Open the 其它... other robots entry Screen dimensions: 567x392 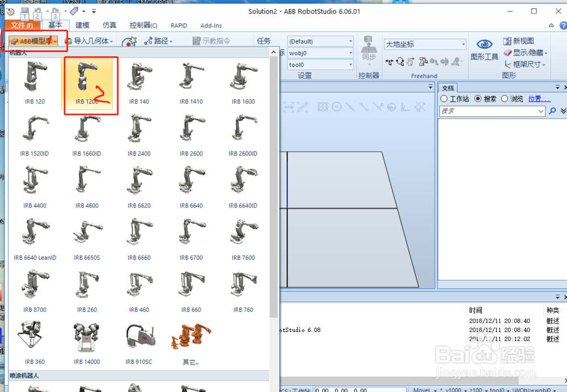[x=191, y=343]
